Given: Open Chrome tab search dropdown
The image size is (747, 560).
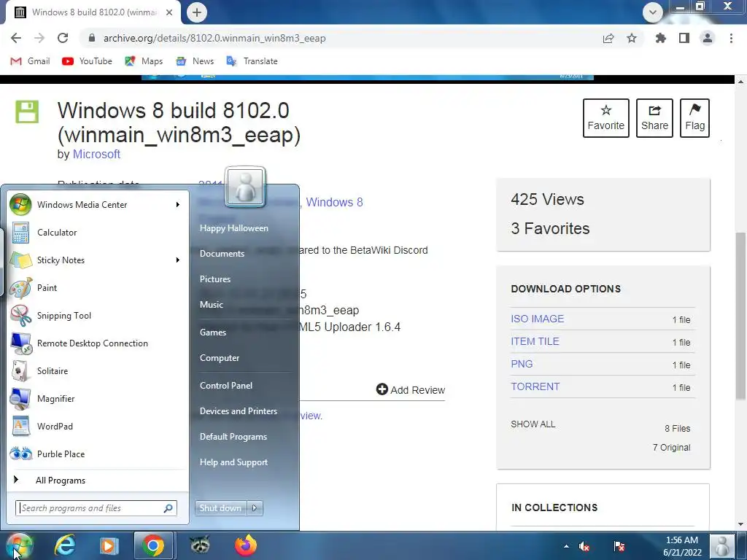Looking at the screenshot, I should (653, 12).
